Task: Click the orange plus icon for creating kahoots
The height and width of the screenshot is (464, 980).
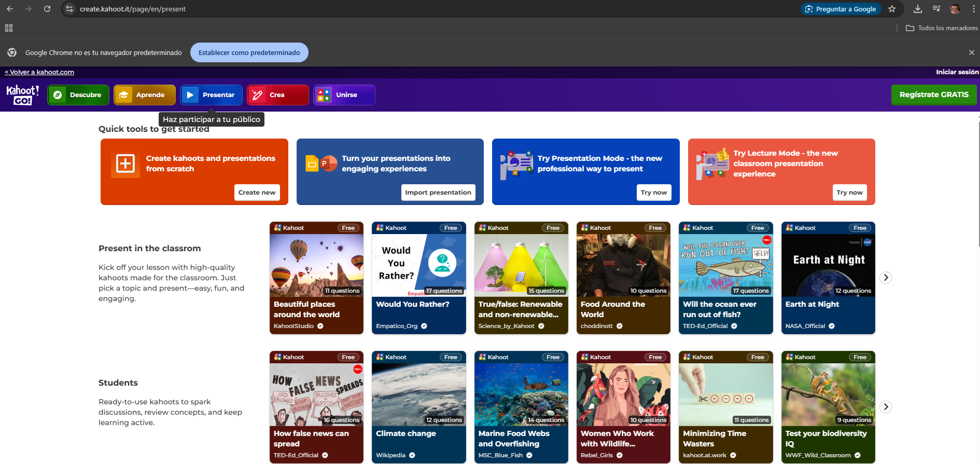Action: tap(125, 163)
